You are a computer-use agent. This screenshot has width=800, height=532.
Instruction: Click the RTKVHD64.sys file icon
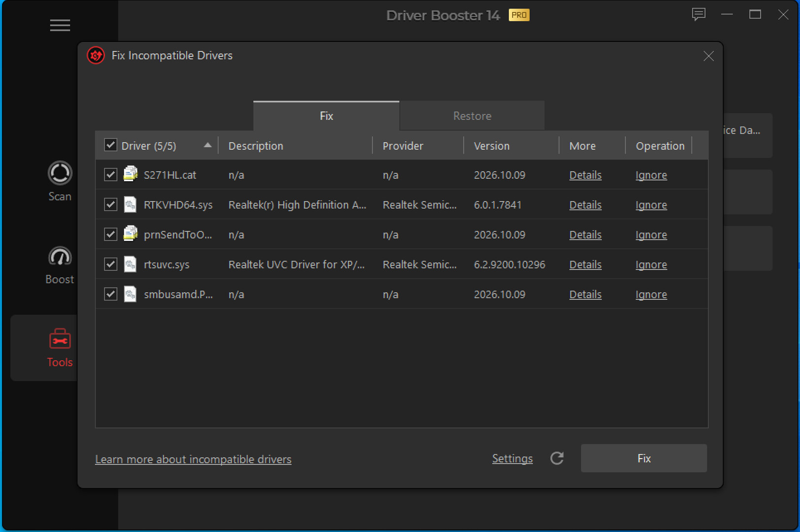tap(130, 204)
